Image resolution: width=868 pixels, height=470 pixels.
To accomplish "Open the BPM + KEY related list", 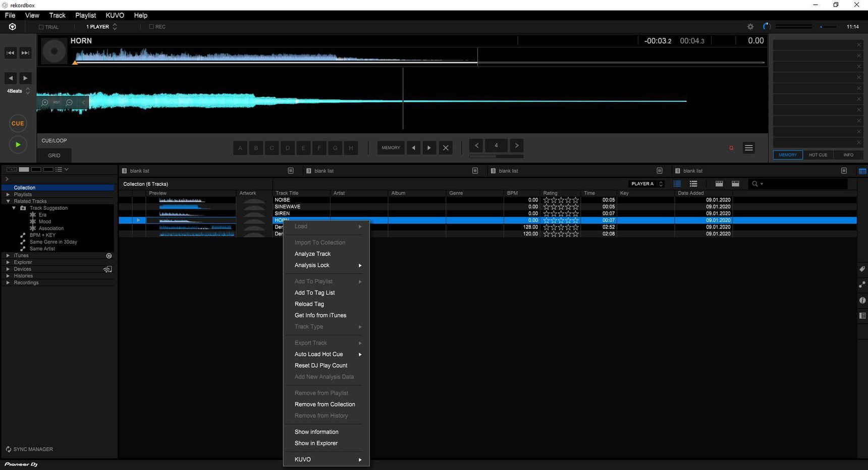I will point(42,235).
